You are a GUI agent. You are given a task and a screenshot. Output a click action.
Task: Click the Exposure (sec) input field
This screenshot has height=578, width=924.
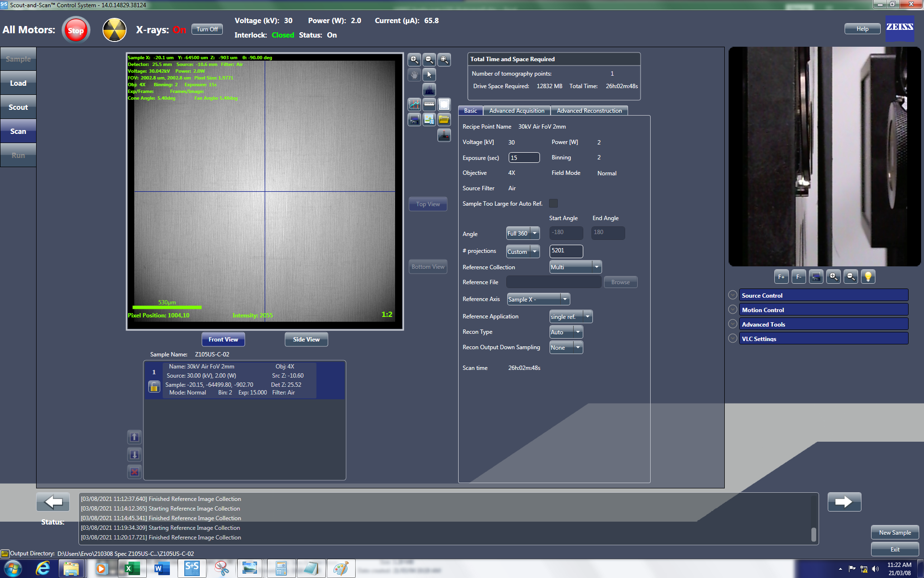(524, 158)
